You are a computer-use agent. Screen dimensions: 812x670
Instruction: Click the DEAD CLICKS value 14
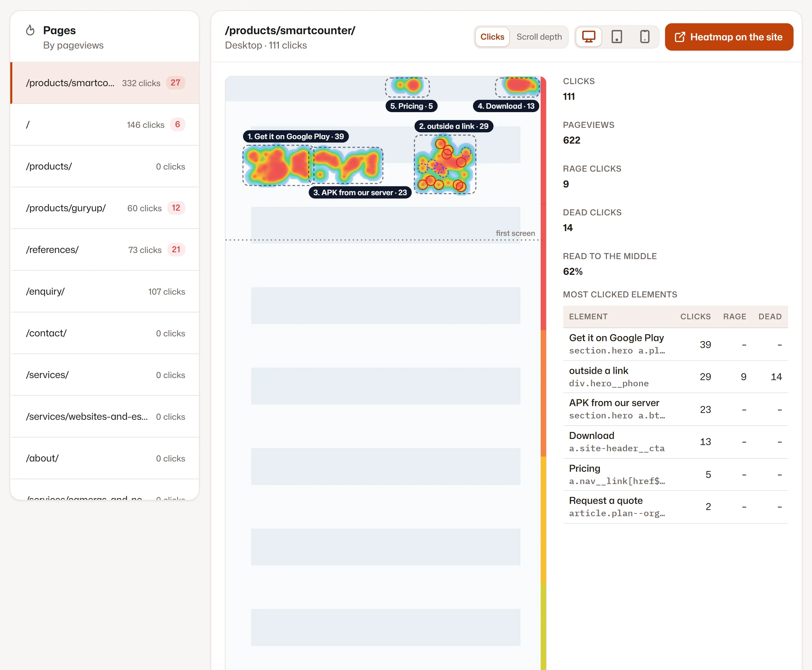click(x=568, y=228)
